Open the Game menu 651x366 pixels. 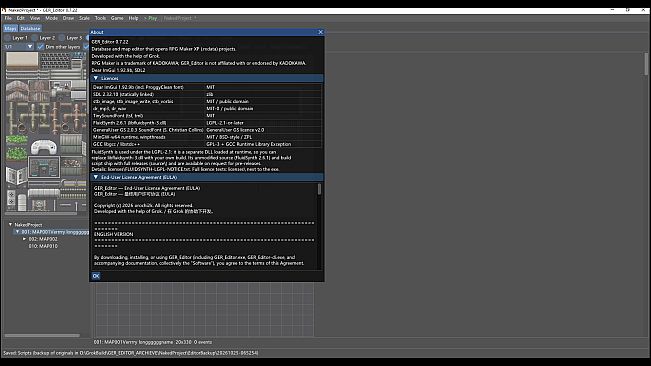[x=117, y=18]
